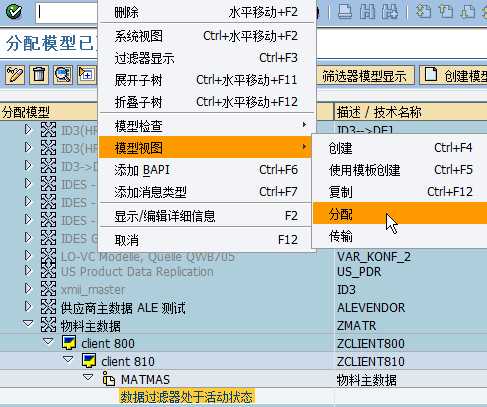Click the green checkmark Enter icon
This screenshot has width=487, height=407.
point(14,12)
